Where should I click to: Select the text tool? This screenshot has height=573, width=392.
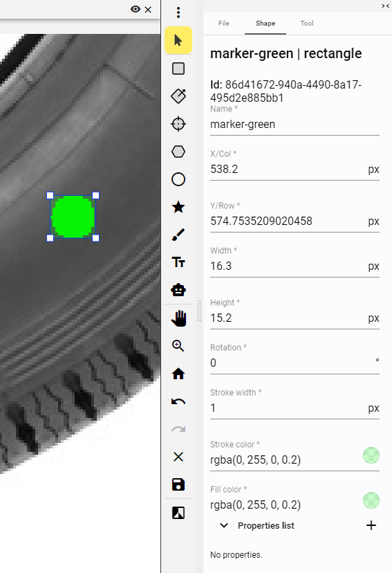pyautogui.click(x=178, y=262)
